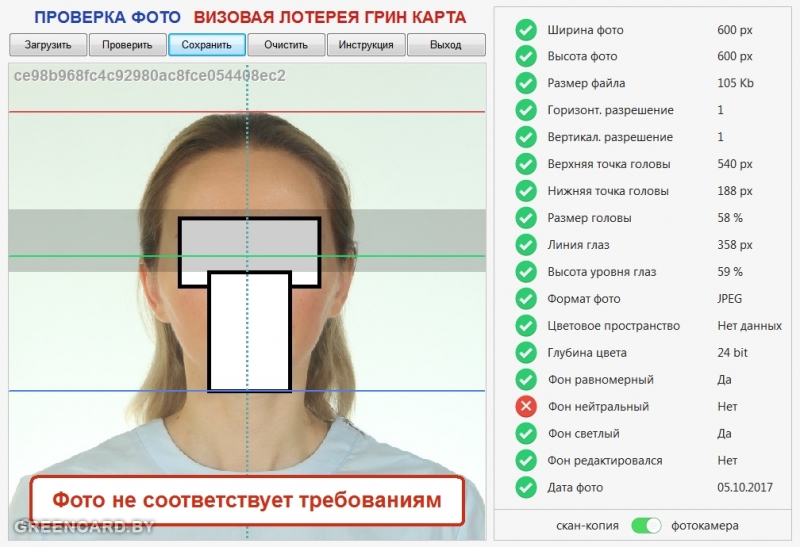Click green check icon beside Дата фото
The width and height of the screenshot is (800, 547).
tap(526, 488)
